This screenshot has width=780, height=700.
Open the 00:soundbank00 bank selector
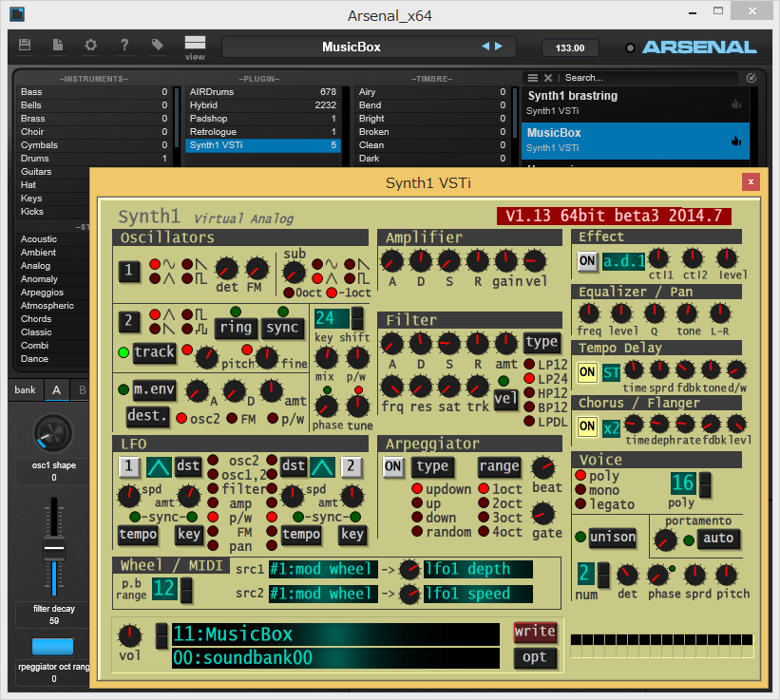pos(335,658)
